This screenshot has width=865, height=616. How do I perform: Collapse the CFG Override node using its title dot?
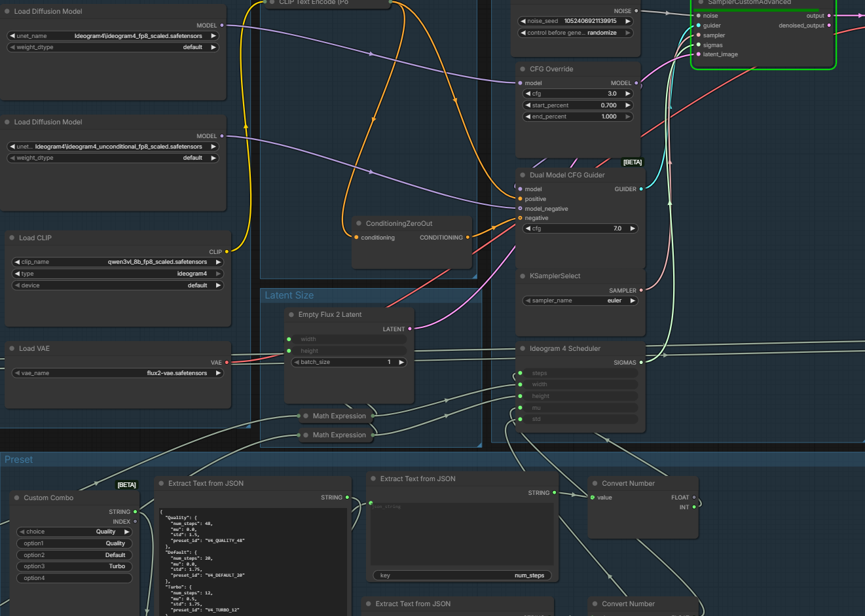point(523,69)
